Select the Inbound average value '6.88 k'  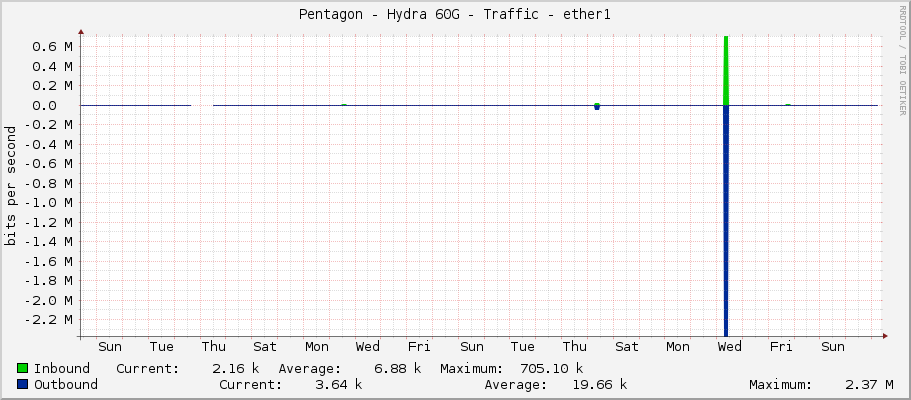[x=397, y=369]
